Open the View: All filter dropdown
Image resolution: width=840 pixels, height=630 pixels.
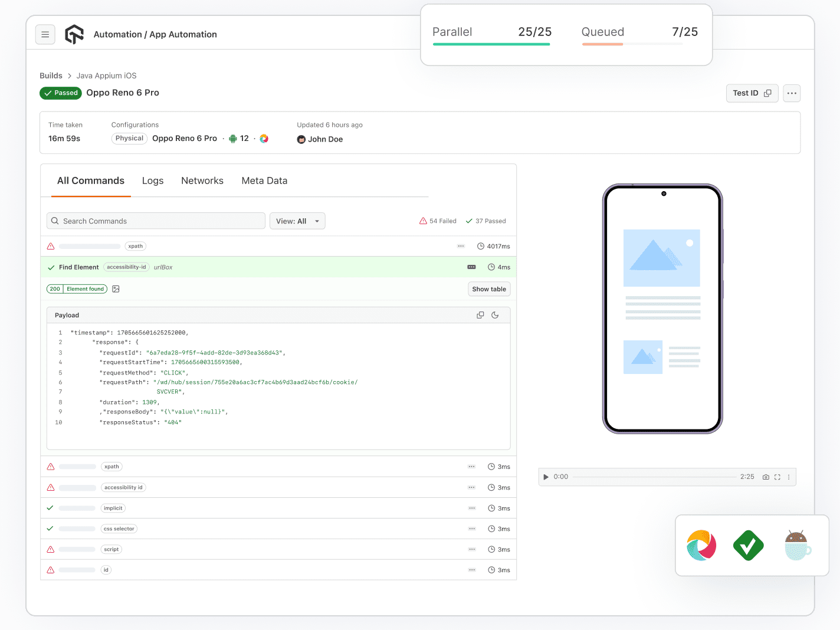click(297, 221)
